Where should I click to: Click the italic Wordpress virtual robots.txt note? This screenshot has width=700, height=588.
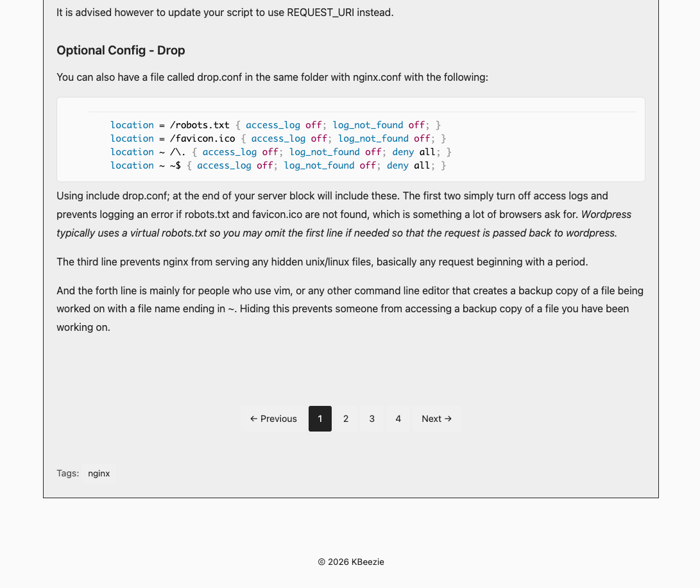tap(344, 224)
